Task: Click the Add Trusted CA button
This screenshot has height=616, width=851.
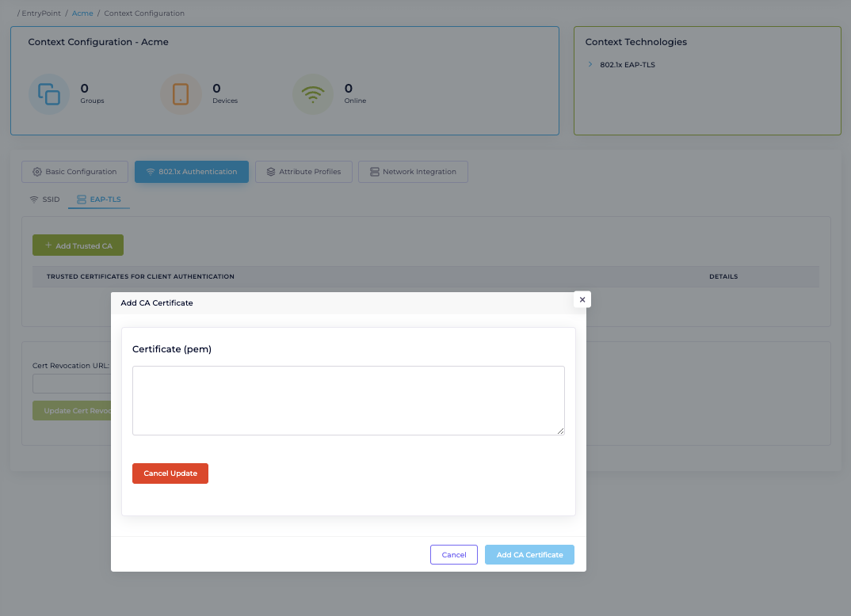Action: coord(78,245)
